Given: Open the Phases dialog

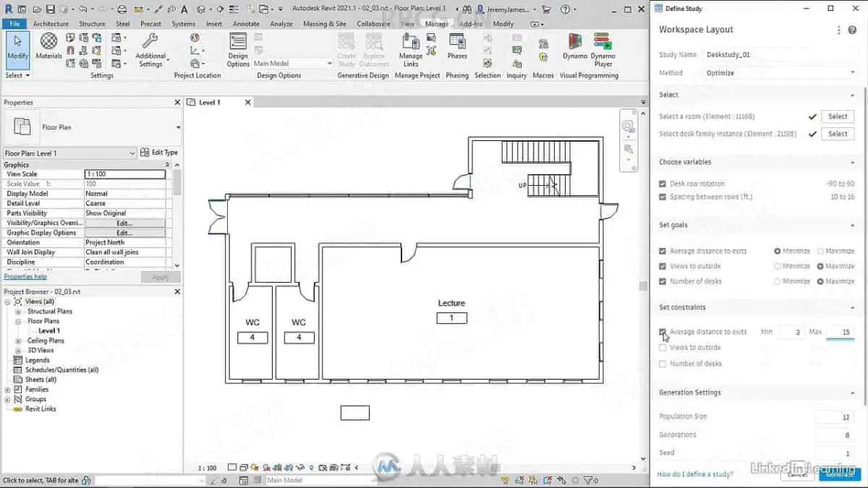Looking at the screenshot, I should [x=457, y=46].
